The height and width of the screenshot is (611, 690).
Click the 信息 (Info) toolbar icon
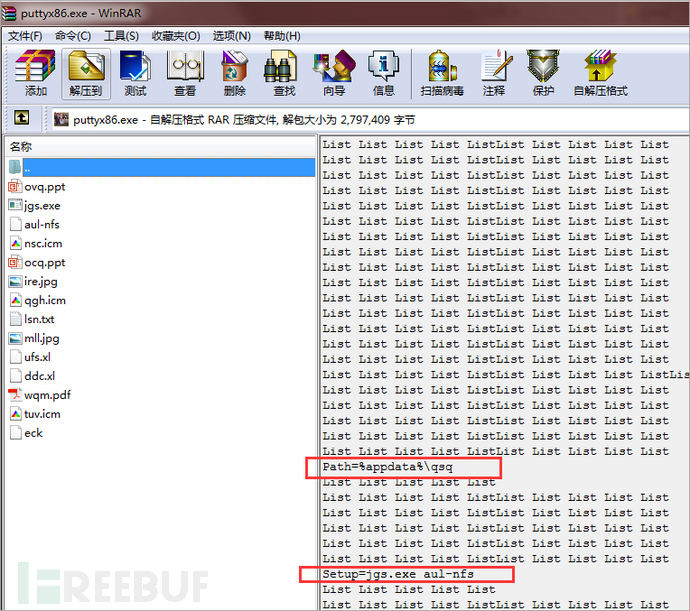pyautogui.click(x=384, y=66)
